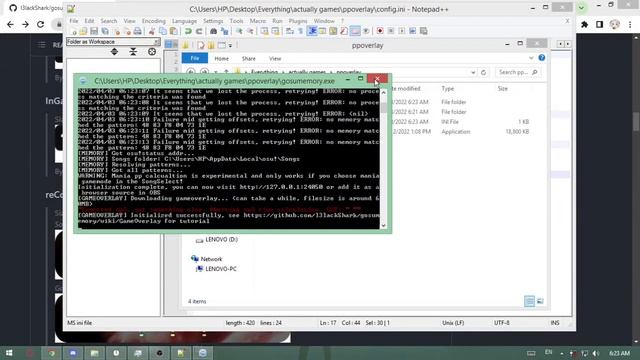Click the Redo arrow icon in Notepad++
640x360 pixels.
pos(199,31)
